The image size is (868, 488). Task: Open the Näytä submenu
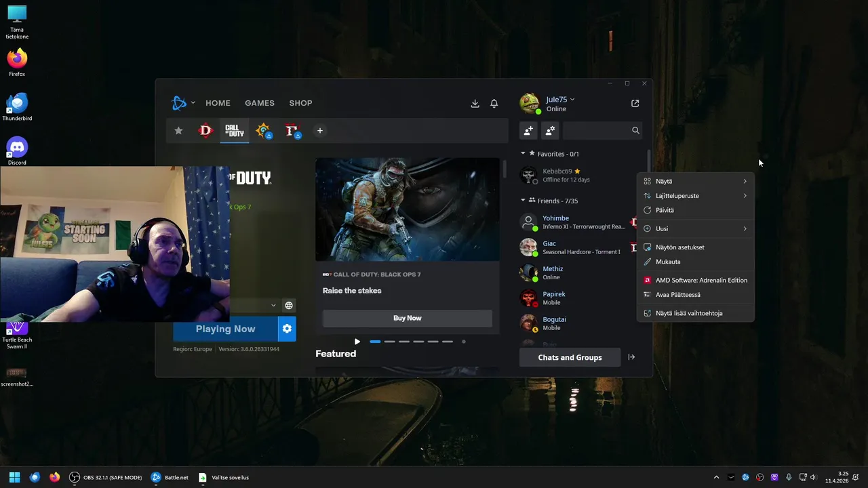pyautogui.click(x=695, y=181)
